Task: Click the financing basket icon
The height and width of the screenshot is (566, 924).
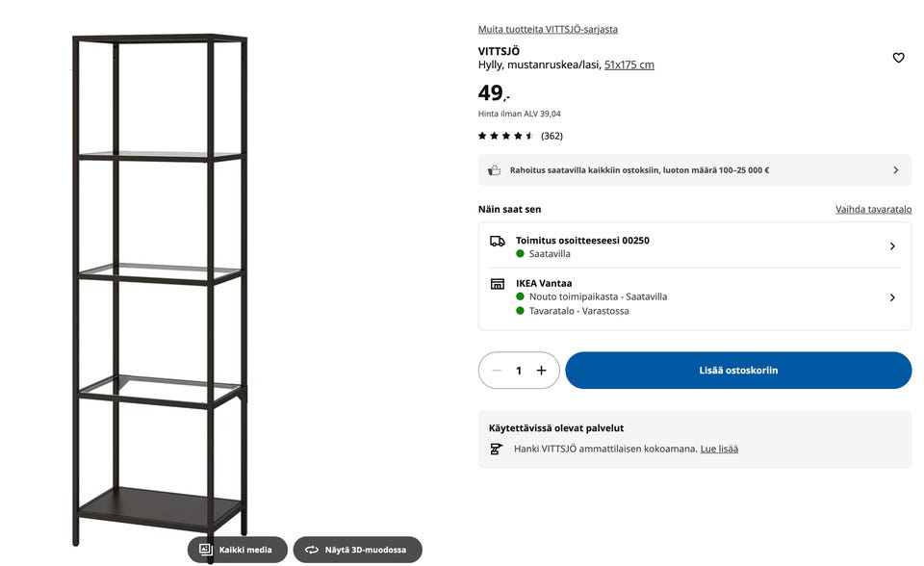Action: click(494, 170)
